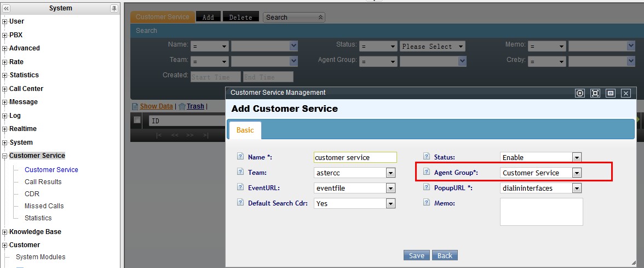Open the Team dropdown in dialog
The image size is (644, 268).
[x=390, y=173]
